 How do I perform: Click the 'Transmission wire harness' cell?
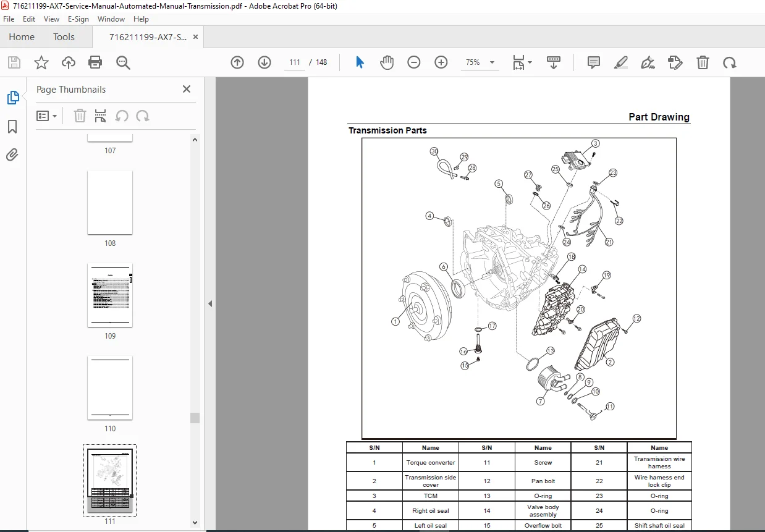coord(659,463)
